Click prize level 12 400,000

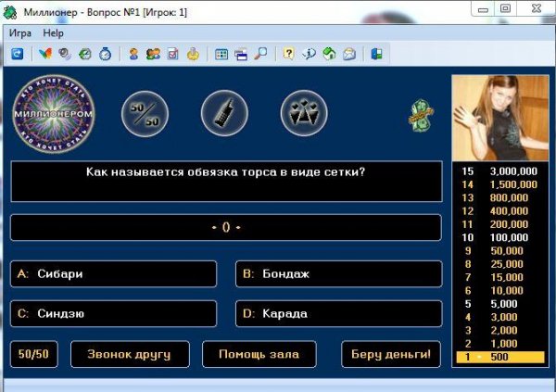500,211
